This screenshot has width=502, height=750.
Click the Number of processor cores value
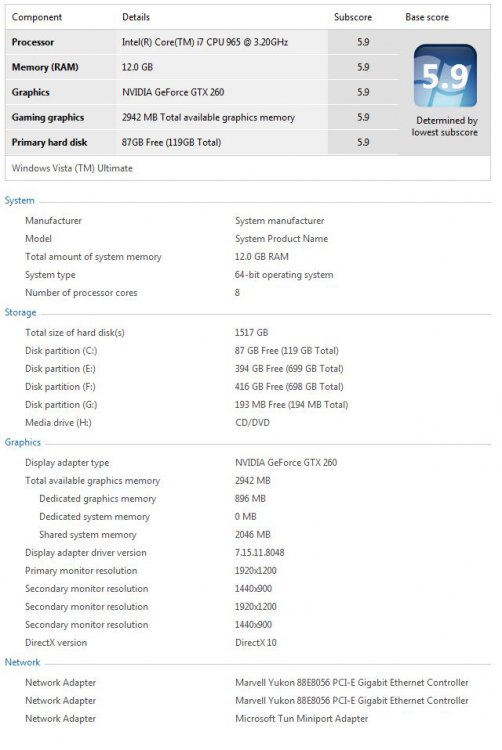(x=237, y=292)
